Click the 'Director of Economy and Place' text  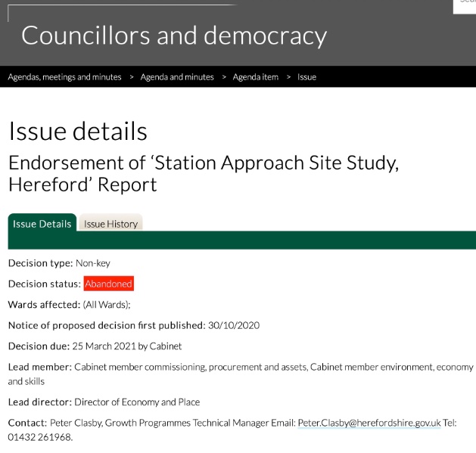(138, 402)
